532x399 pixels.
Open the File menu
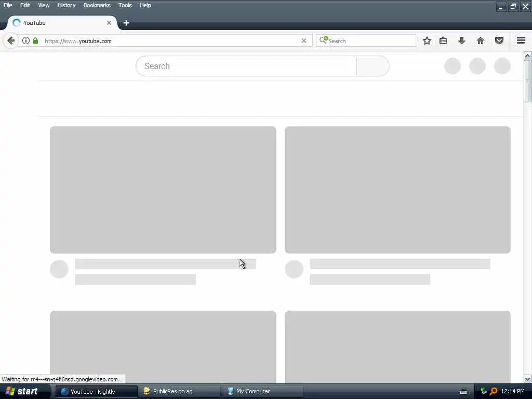(x=8, y=5)
